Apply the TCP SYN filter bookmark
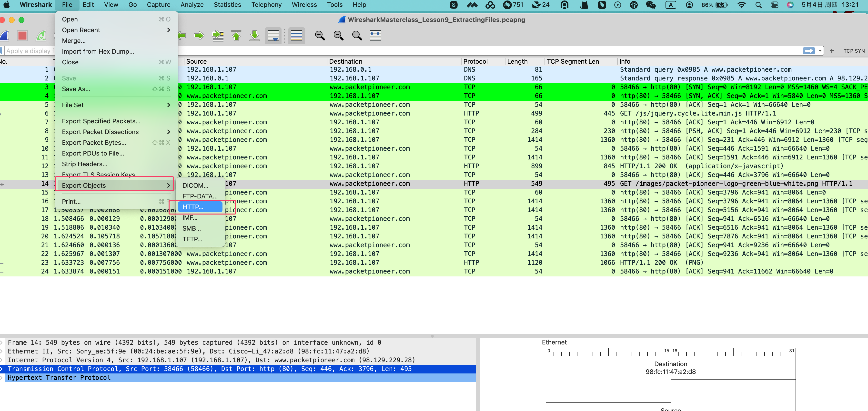The image size is (868, 411). 854,51
